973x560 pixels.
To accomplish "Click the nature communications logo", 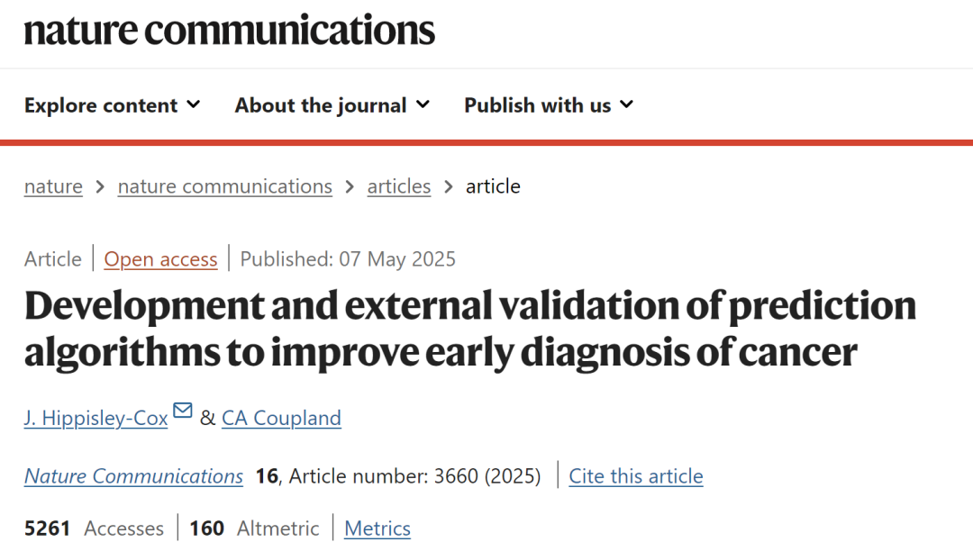I will pos(229,30).
